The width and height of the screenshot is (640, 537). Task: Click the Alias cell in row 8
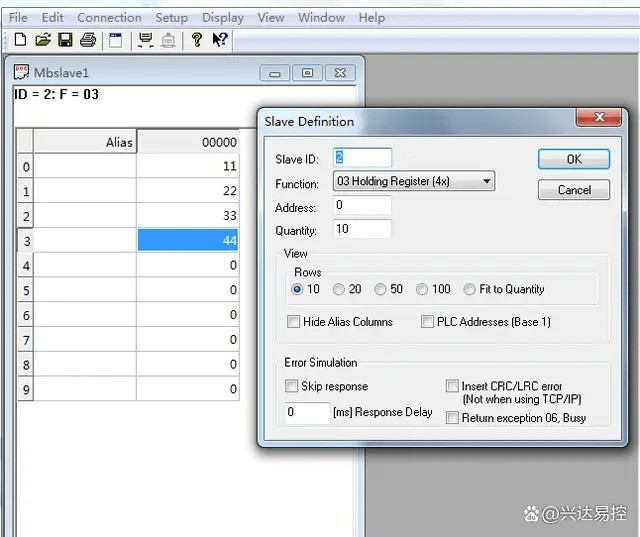tap(85, 364)
